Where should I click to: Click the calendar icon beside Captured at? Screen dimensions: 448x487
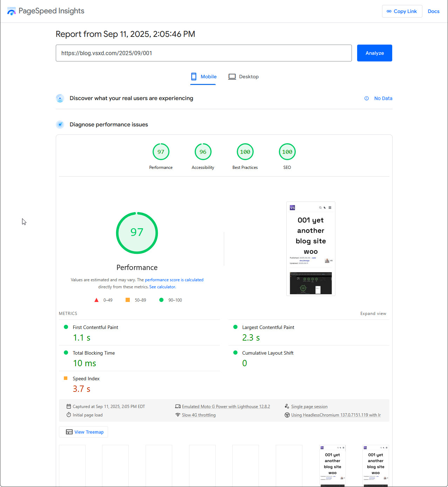click(69, 406)
